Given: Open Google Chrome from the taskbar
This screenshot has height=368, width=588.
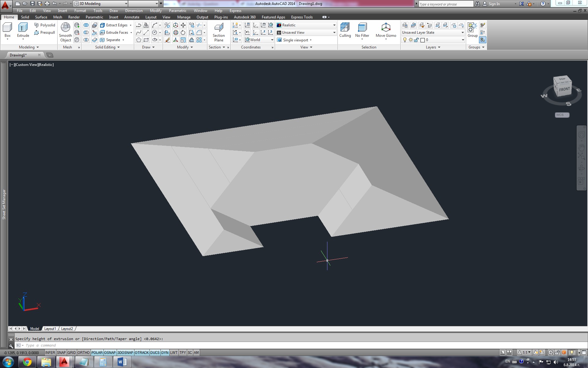Looking at the screenshot, I should click(x=27, y=362).
